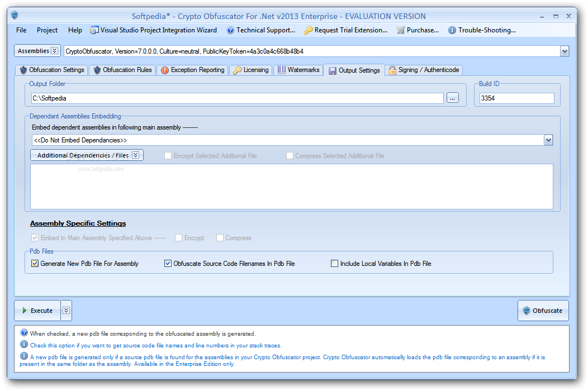Switch to Obfuscation Settings tab
Image resolution: width=588 pixels, height=391 pixels.
52,70
